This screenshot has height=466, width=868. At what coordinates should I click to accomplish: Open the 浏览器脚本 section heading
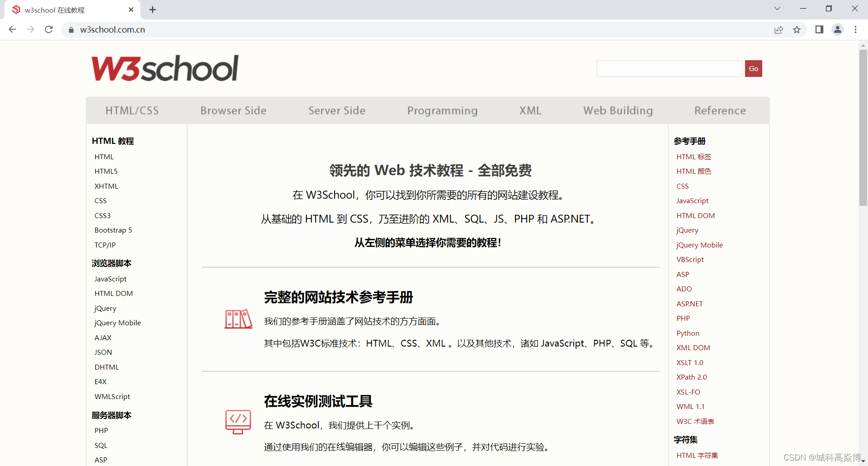coord(111,263)
